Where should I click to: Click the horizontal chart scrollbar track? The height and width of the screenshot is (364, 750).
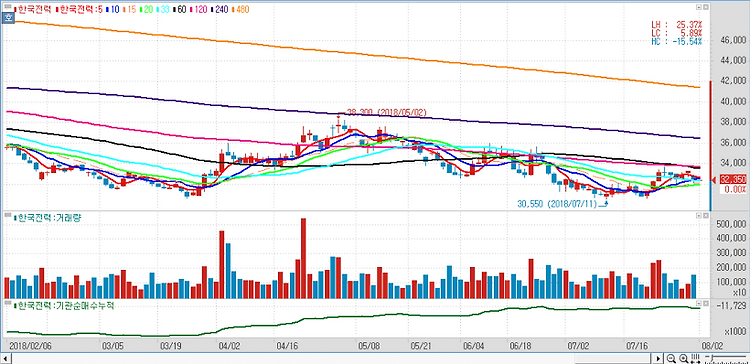332,358
